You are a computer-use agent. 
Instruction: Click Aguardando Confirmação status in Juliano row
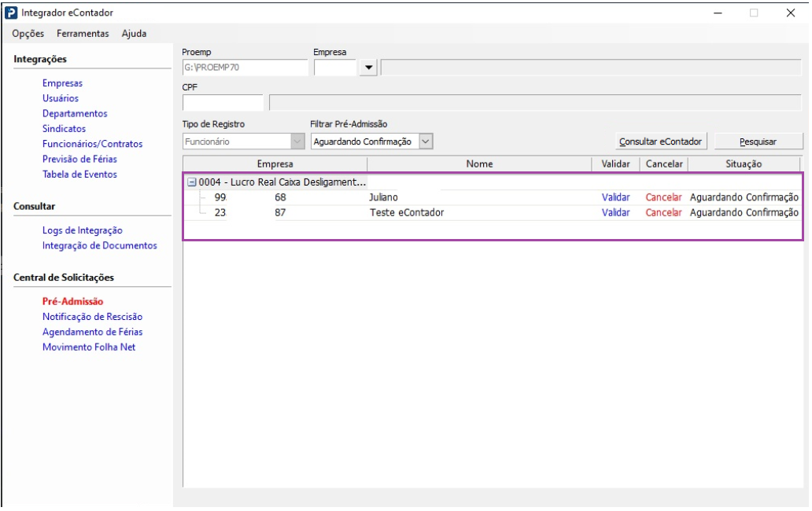[744, 197]
